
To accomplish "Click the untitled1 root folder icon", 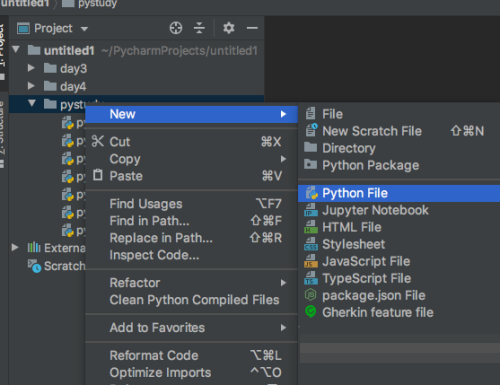I will pos(34,50).
